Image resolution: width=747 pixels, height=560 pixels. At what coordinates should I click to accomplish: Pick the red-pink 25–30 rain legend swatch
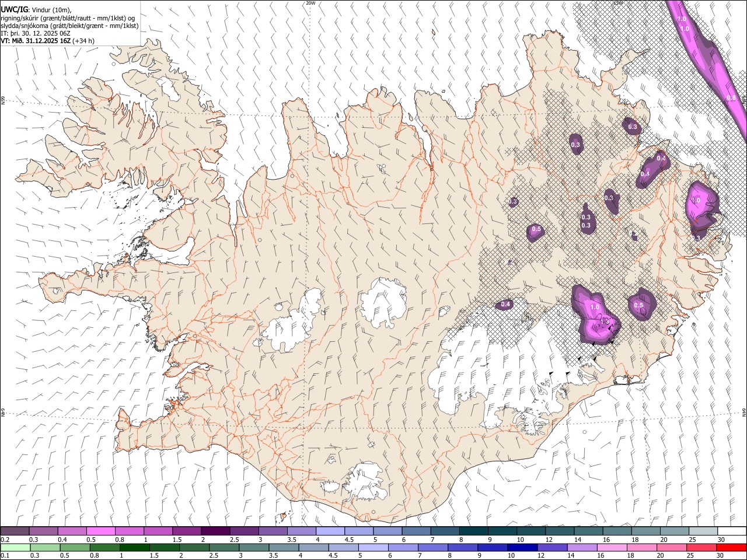pos(701,548)
